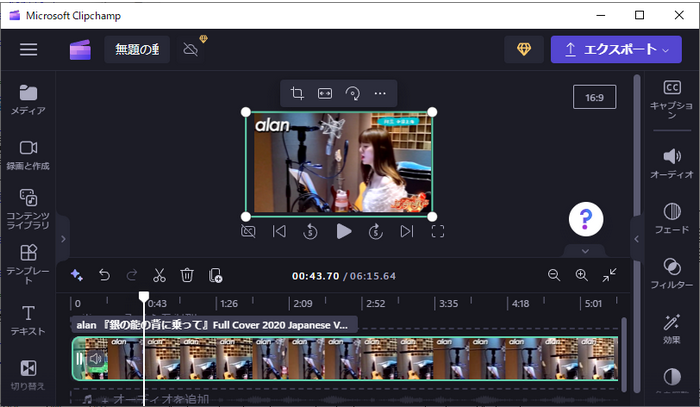Viewport: 700px width, 407px height.
Task: Zoom out on the timeline
Action: pos(554,275)
